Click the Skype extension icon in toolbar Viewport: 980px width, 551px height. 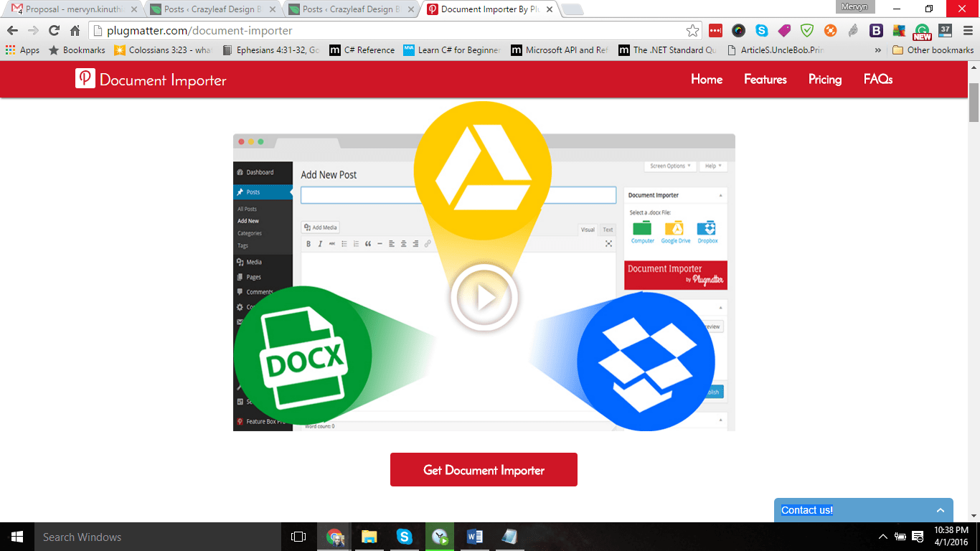761,30
